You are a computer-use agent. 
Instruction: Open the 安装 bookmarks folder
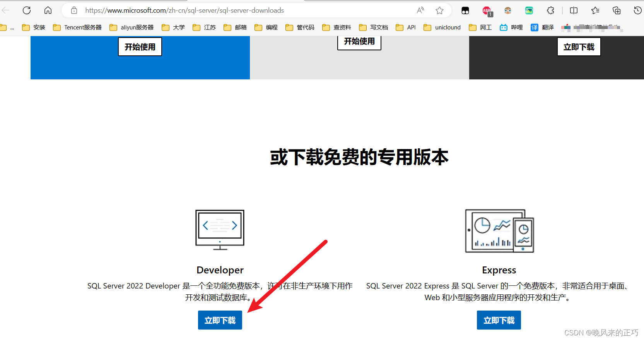34,27
